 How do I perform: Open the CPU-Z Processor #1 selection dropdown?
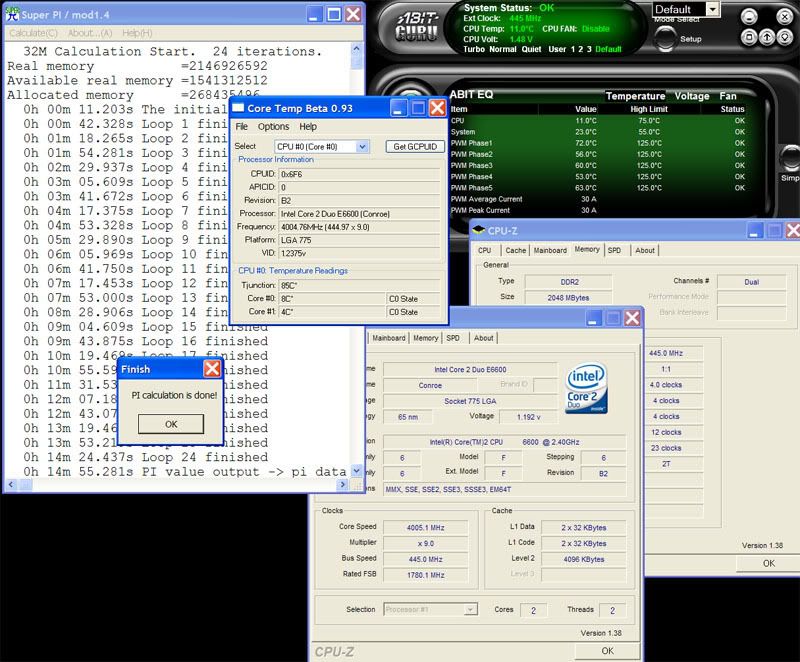(x=470, y=609)
